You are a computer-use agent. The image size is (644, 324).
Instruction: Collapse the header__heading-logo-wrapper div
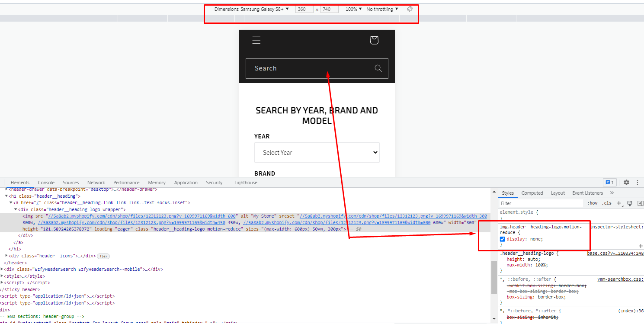[x=15, y=209]
